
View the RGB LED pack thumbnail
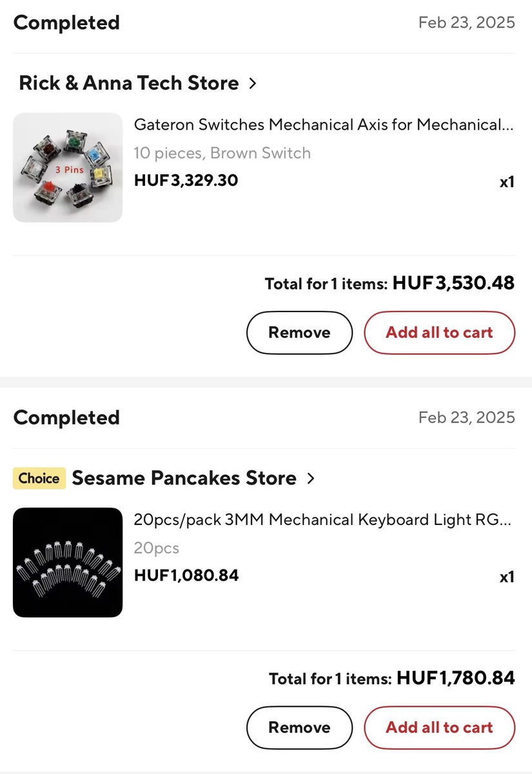click(68, 562)
